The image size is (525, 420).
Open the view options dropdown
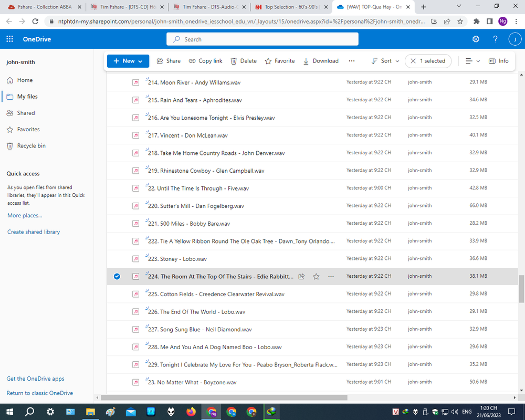pos(473,61)
